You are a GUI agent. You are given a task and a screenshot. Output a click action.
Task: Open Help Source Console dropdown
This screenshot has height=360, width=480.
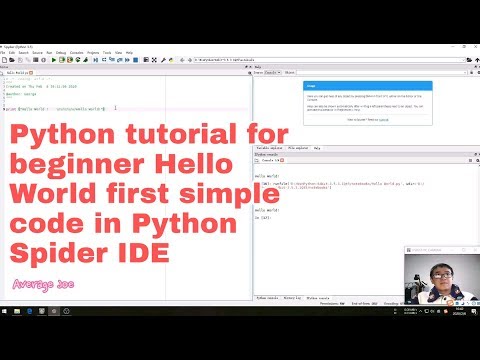click(273, 72)
